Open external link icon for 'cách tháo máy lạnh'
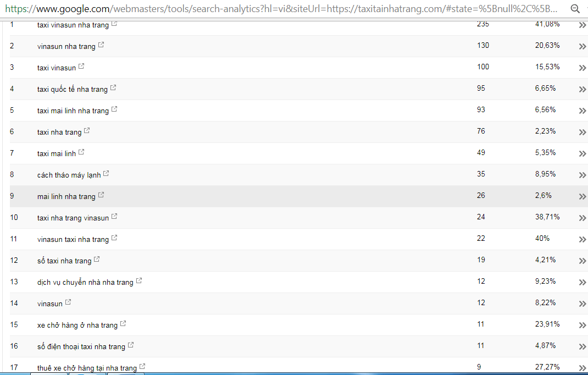This screenshot has height=375, width=588. [106, 173]
